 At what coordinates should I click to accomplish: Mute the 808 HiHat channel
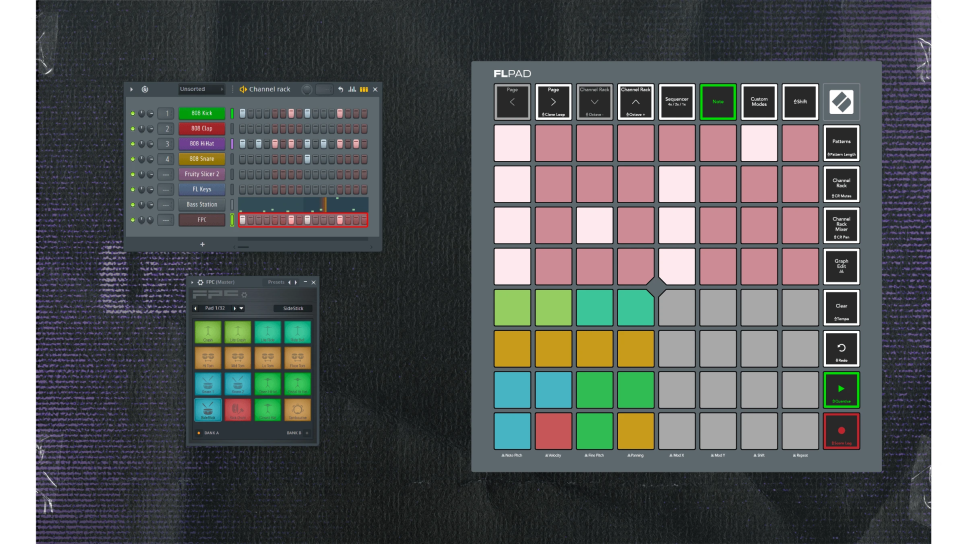coord(132,144)
